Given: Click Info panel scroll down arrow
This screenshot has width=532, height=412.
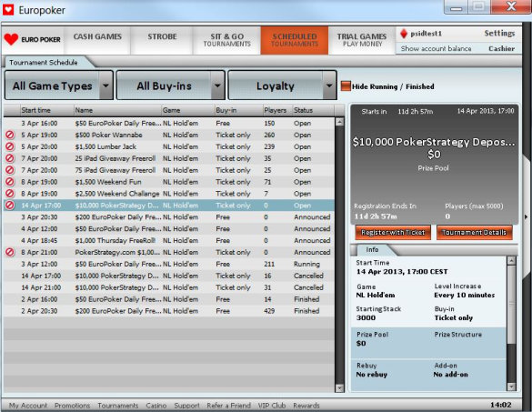Looking at the screenshot, I should point(511,387).
